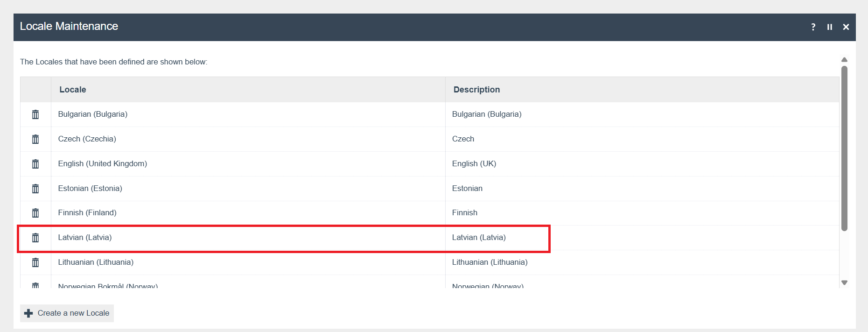This screenshot has width=868, height=332.
Task: Click the vertical scrollbar thumb
Action: 844,148
